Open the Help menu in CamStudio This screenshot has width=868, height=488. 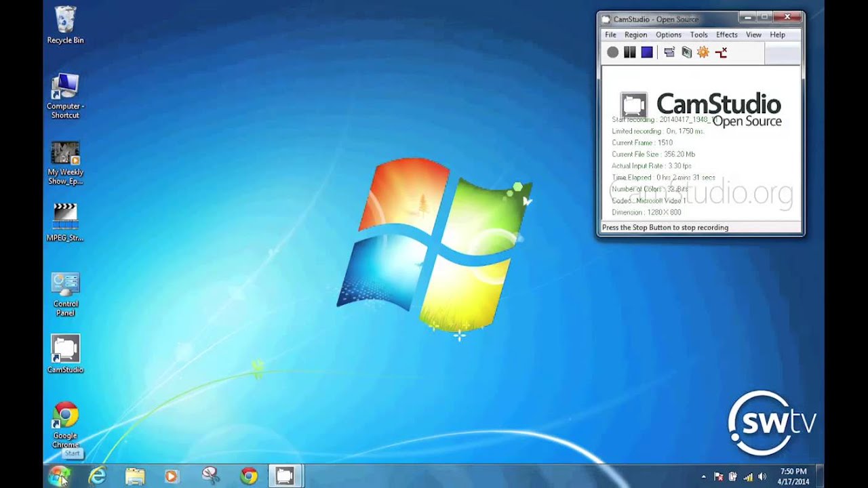tap(777, 35)
